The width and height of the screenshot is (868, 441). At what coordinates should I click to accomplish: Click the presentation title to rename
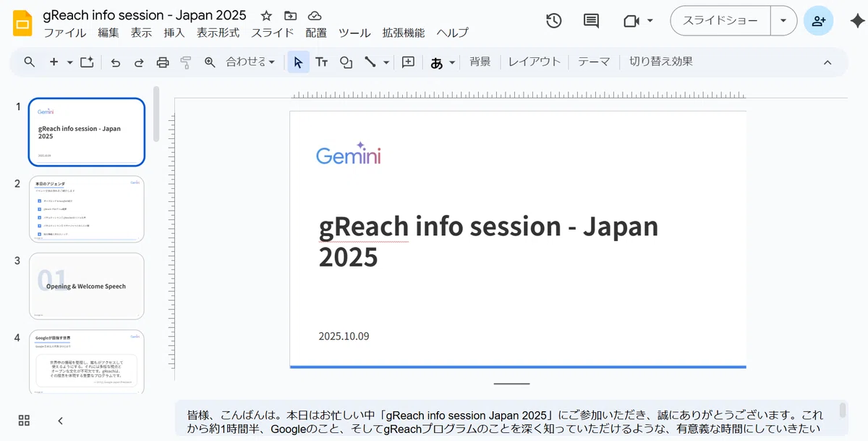[x=145, y=15]
